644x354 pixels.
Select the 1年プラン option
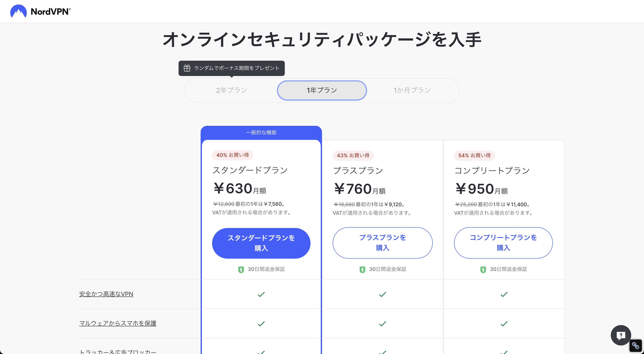[322, 90]
